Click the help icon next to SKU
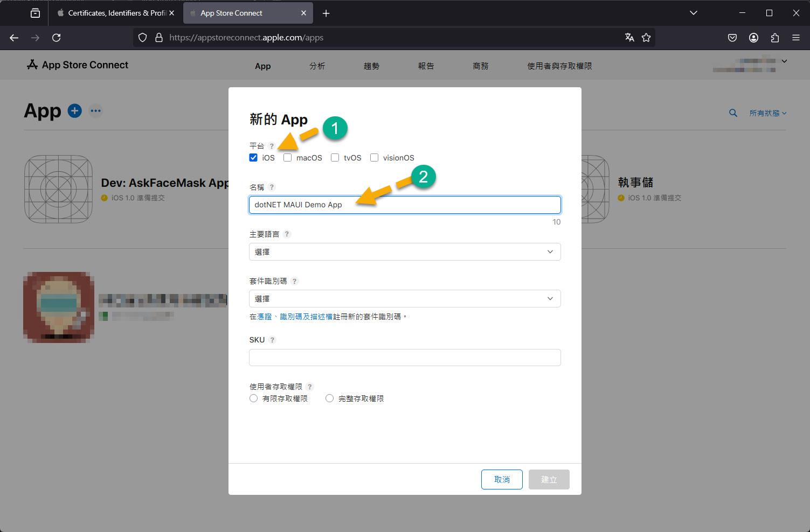Viewport: 810px width, 532px height. (272, 340)
